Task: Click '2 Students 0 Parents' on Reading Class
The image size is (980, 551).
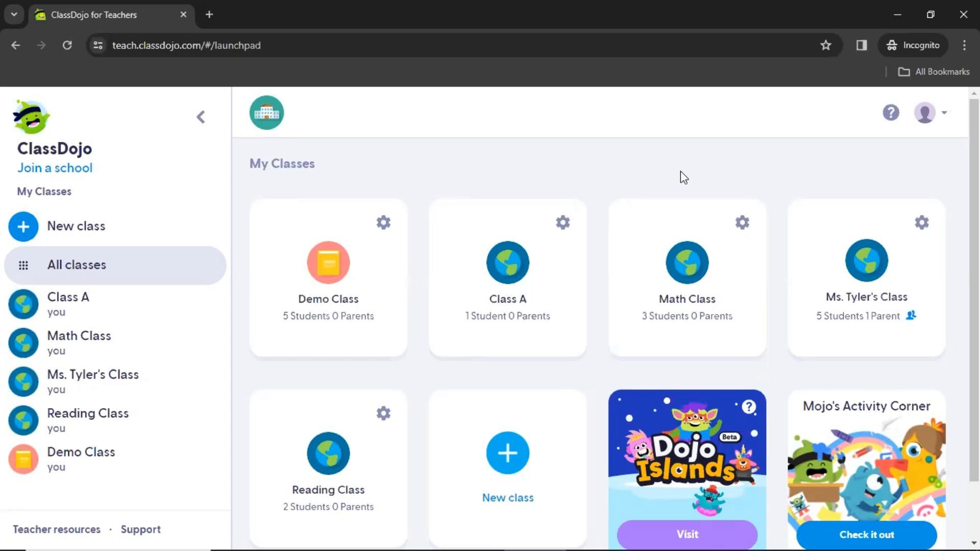Action: coord(328,507)
